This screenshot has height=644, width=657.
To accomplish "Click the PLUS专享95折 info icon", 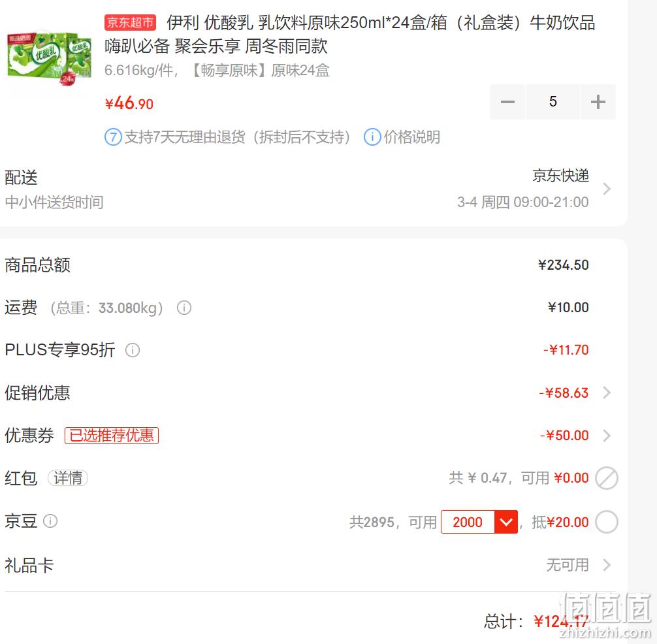I will pos(133,350).
